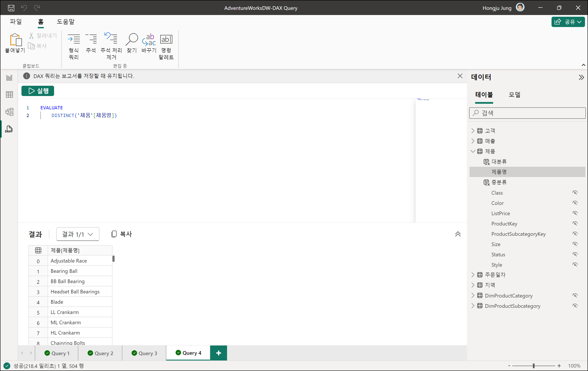Open the 결과 1/1 results dropdown
This screenshot has width=588, height=371.
78,234
